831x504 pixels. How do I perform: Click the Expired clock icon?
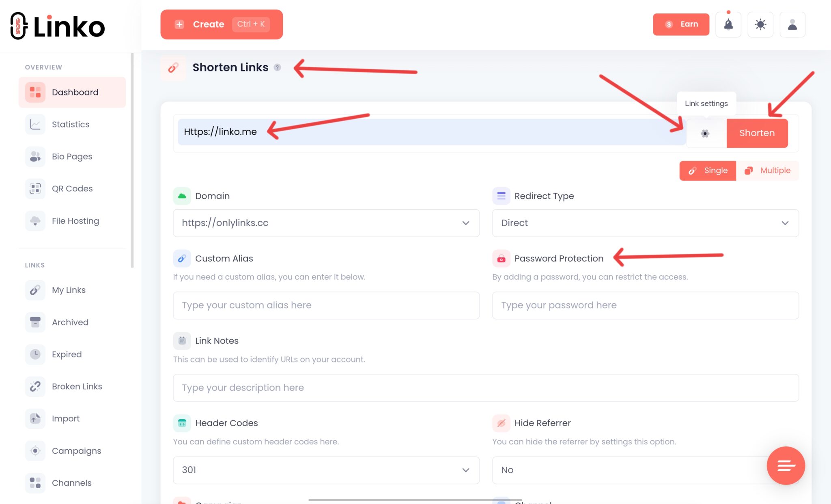[35, 354]
